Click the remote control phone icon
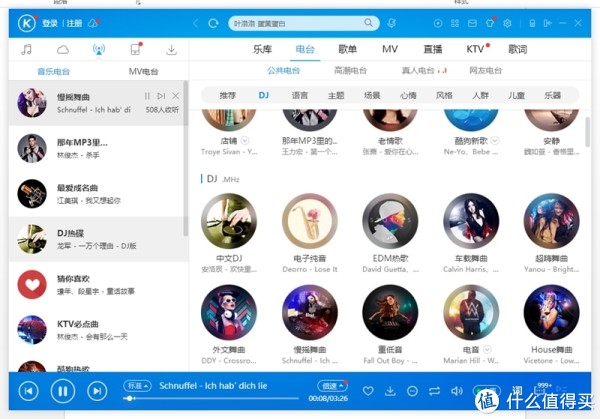600x419 pixels. [x=532, y=23]
